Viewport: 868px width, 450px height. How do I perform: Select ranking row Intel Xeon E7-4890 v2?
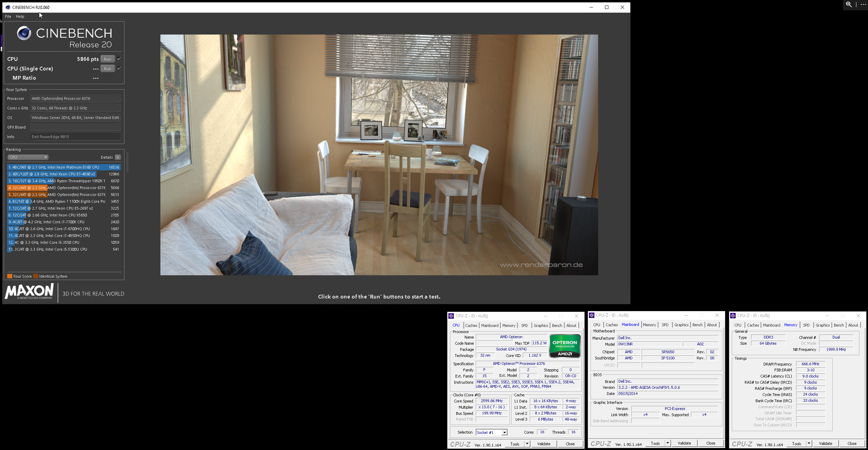(x=64, y=174)
